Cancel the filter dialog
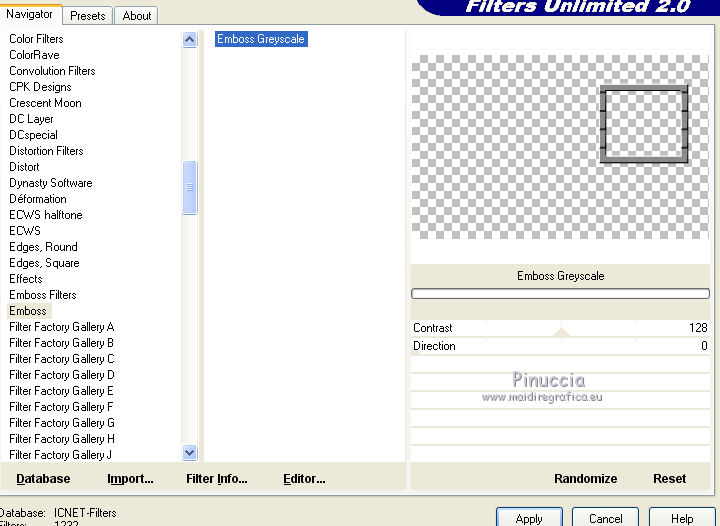720x526 pixels. 606,518
